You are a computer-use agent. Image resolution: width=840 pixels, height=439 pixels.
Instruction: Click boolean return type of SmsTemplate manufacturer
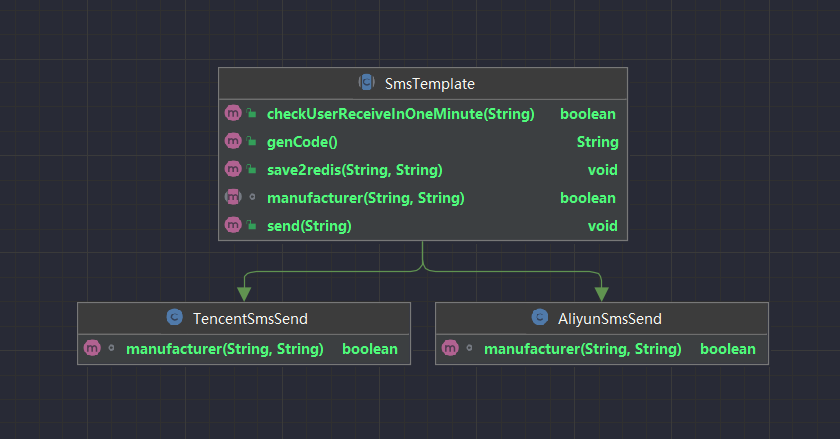click(x=588, y=198)
